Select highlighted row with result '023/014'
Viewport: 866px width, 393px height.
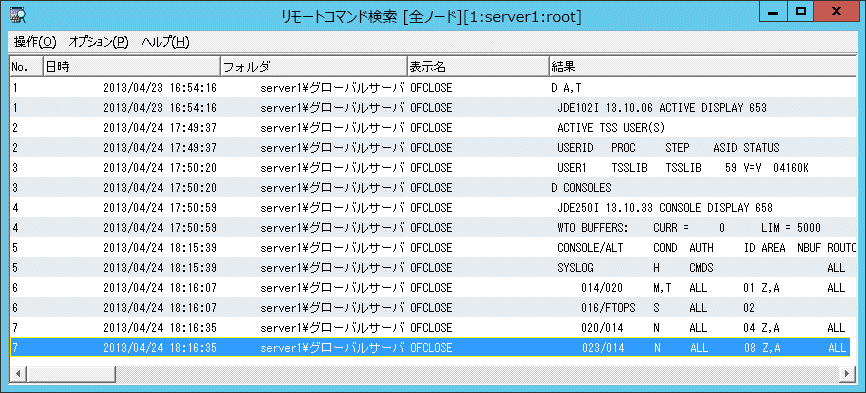tap(430, 348)
